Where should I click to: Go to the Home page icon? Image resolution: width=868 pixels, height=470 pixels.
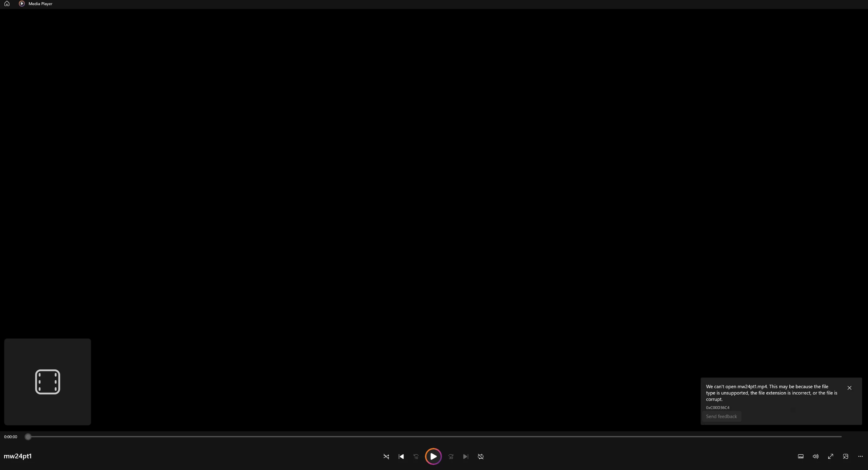coord(7,4)
